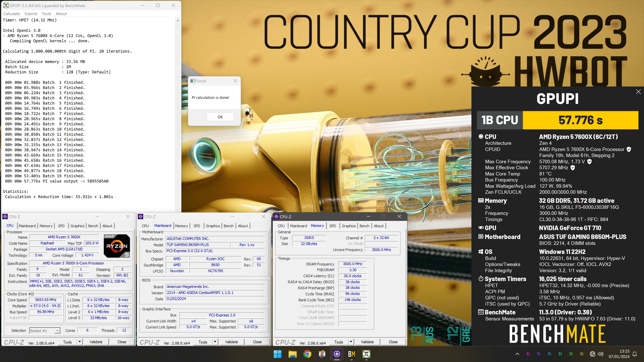This screenshot has width=644, height=362.
Task: Click the GPUPI log scrollbar up arrow
Action: tap(177, 20)
